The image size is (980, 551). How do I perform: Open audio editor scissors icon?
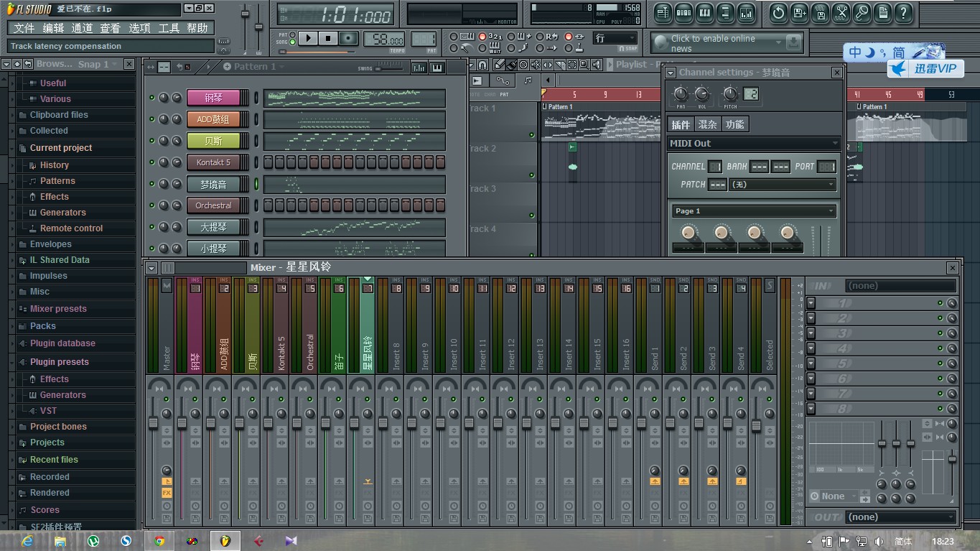pos(841,12)
